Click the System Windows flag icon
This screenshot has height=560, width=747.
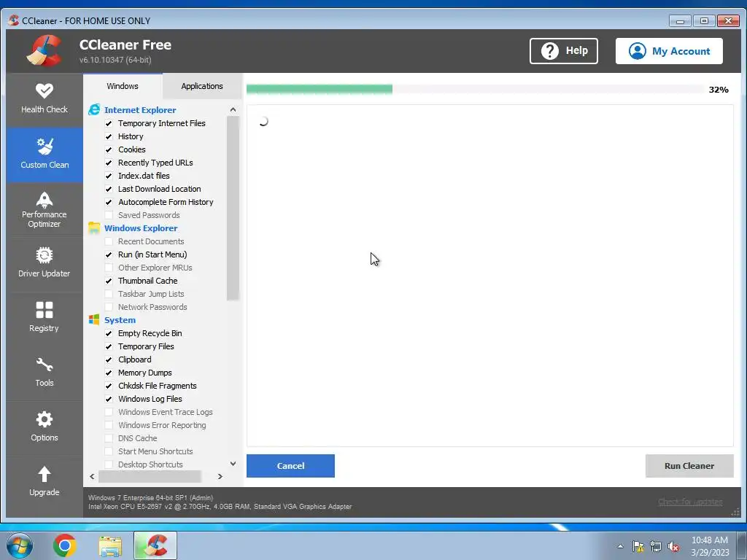[x=94, y=320]
